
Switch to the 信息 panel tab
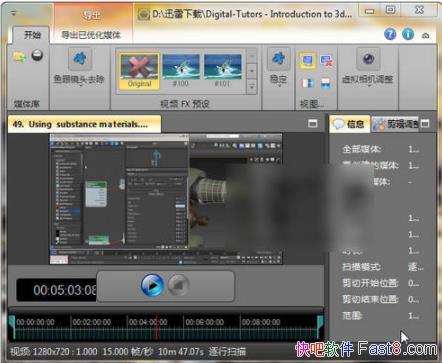[350, 124]
